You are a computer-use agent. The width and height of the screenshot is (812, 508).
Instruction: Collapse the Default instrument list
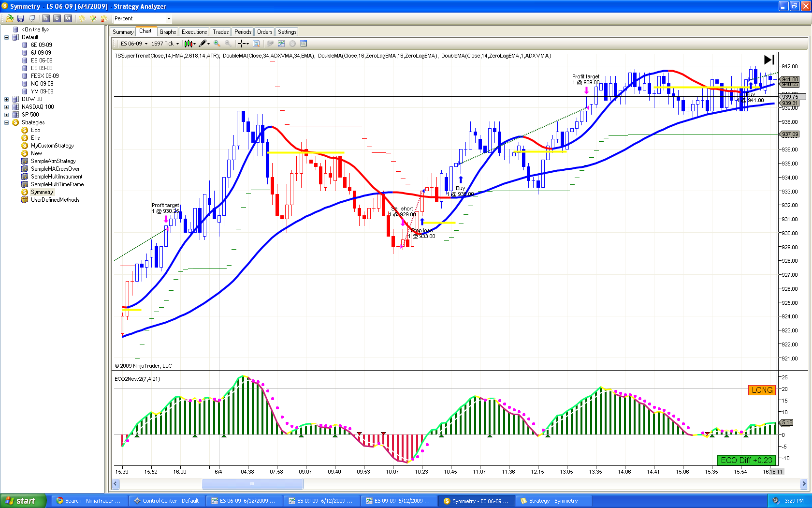coord(6,37)
